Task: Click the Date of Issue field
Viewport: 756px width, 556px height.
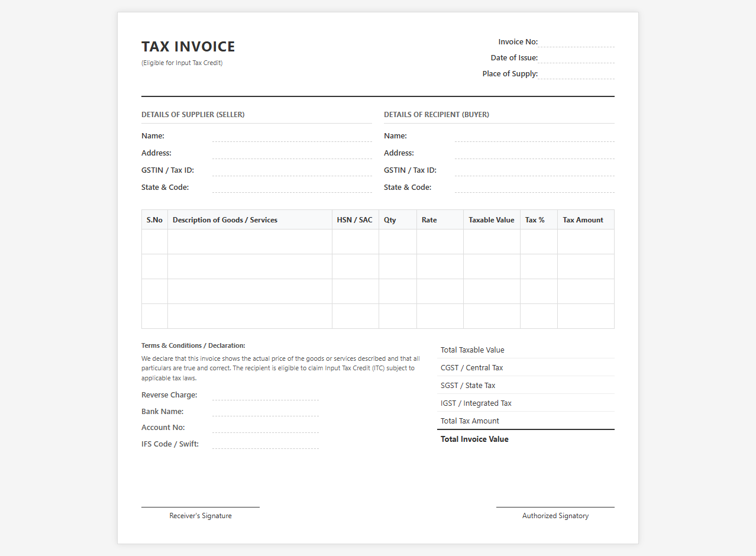Action: (576, 58)
